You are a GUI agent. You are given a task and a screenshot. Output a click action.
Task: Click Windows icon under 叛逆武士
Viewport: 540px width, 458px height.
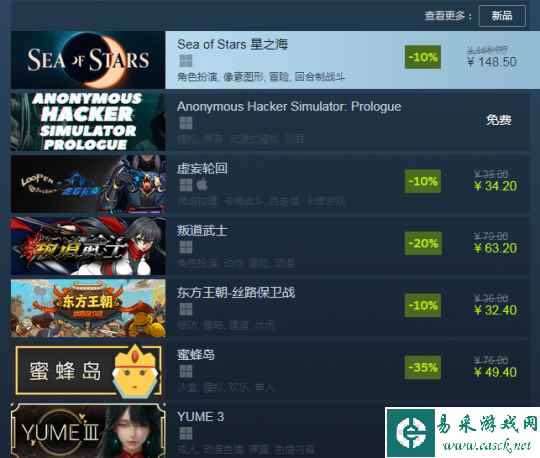coord(186,247)
